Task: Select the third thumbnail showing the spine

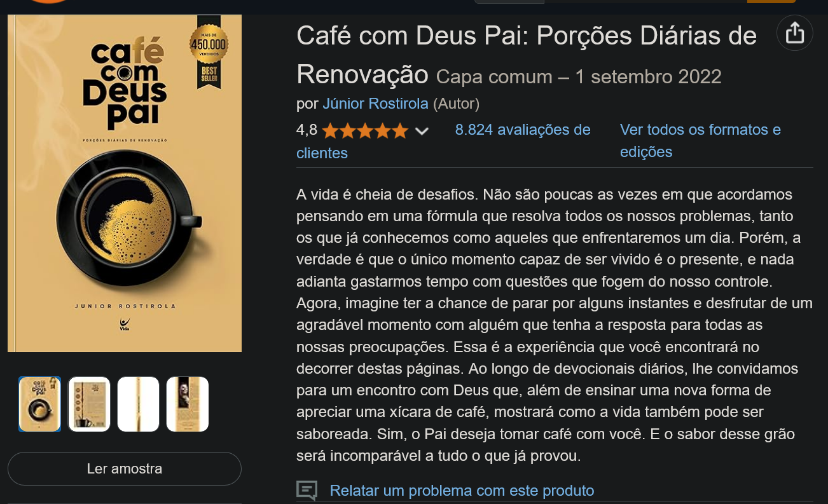Action: 138,404
